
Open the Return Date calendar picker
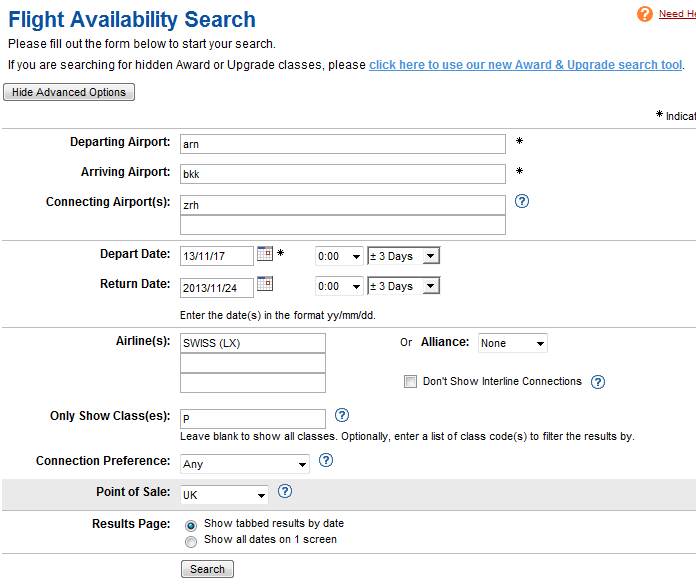pyautogui.click(x=265, y=284)
